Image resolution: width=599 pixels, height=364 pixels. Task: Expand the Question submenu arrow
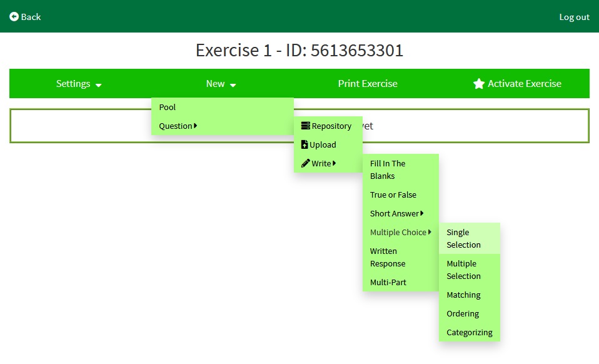point(196,126)
